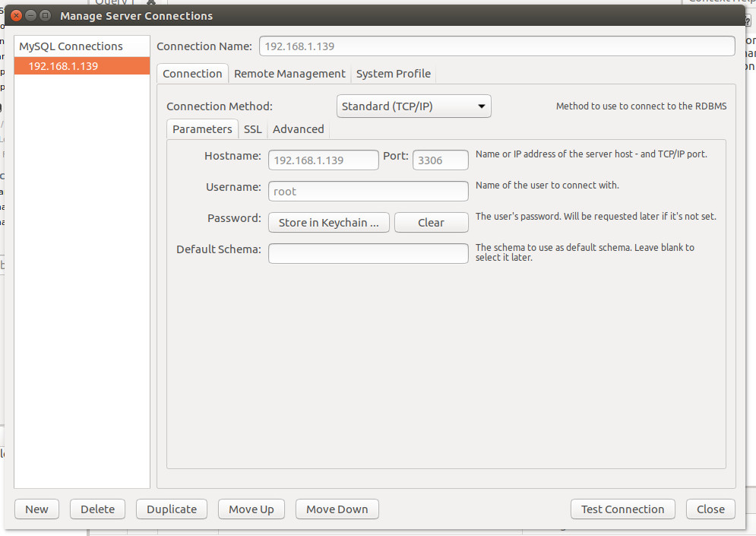Click the Username field containing root
Screen dimensions: 756x536
tap(368, 192)
